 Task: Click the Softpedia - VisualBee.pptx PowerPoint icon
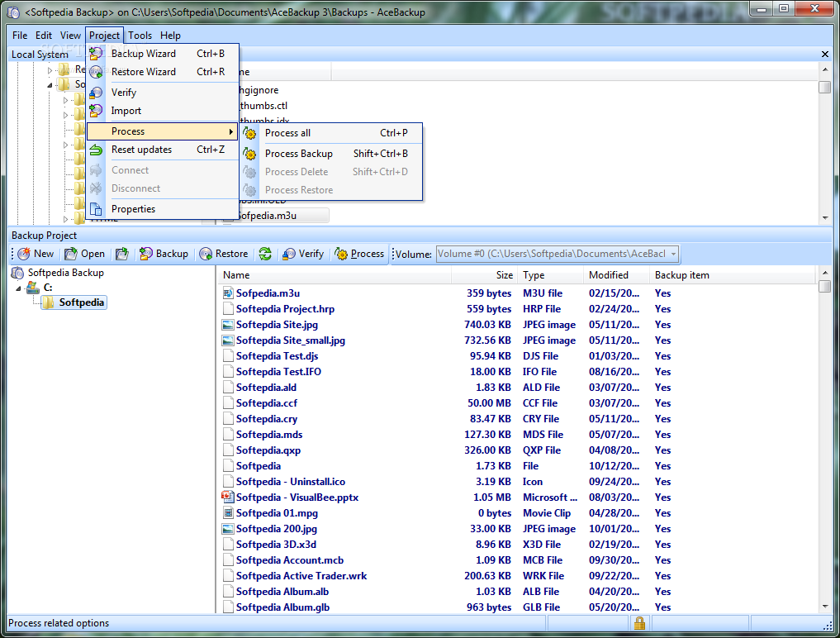(228, 498)
